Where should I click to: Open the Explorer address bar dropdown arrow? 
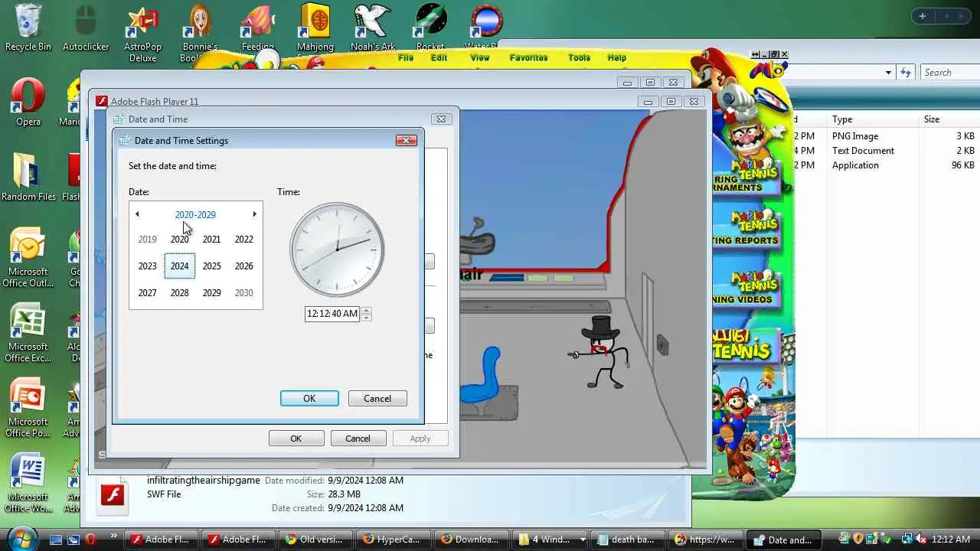coord(888,73)
